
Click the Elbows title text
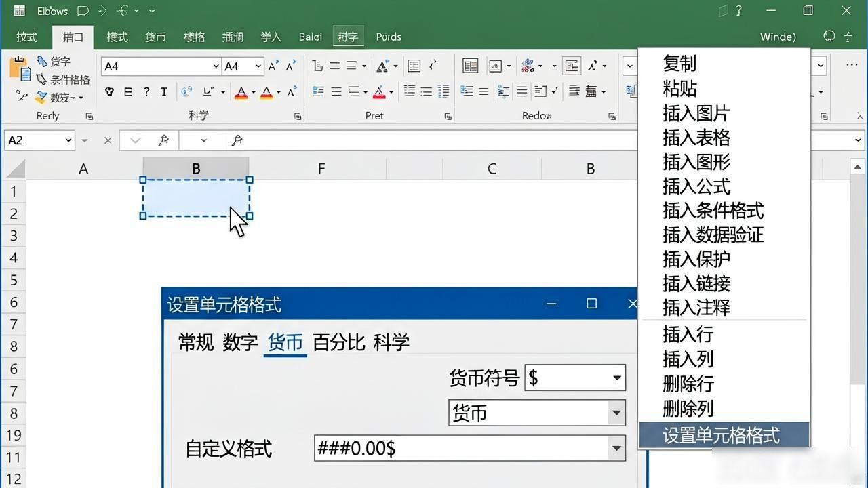click(x=52, y=11)
